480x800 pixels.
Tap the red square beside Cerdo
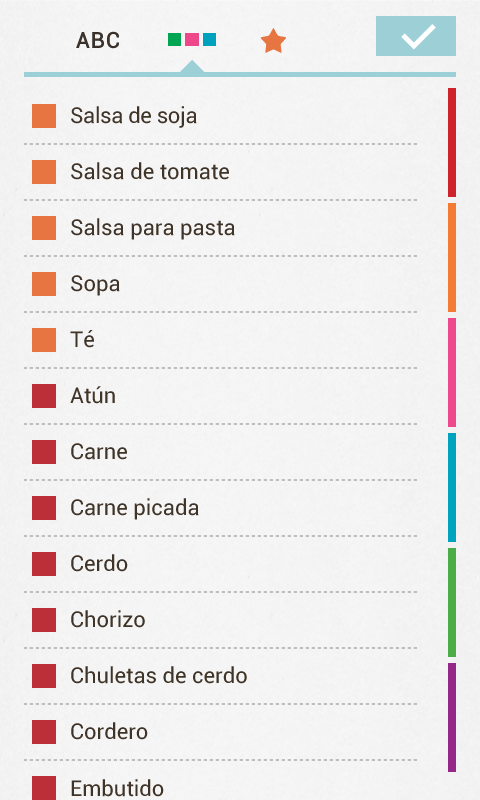tap(44, 564)
